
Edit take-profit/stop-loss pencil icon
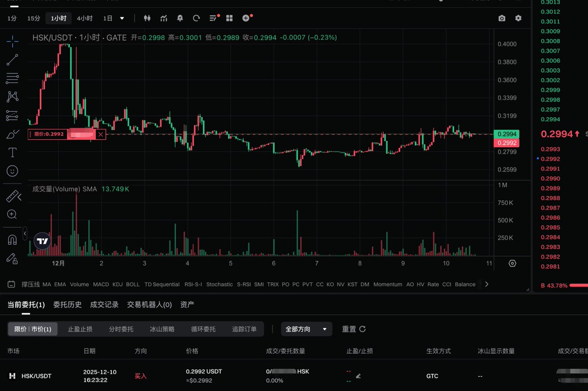358,376
